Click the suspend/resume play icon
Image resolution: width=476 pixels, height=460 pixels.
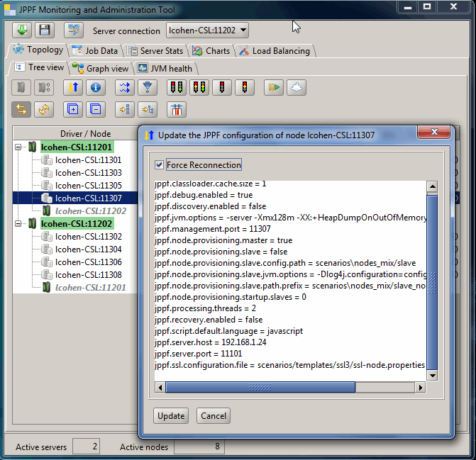(274, 87)
